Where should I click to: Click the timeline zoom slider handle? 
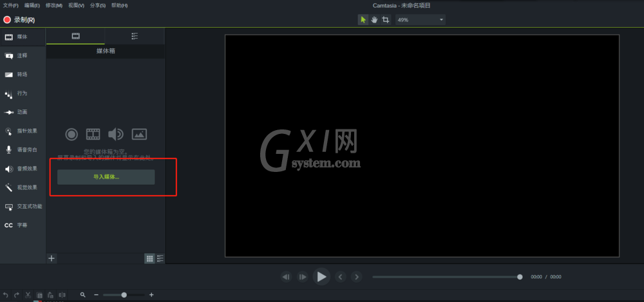click(124, 295)
